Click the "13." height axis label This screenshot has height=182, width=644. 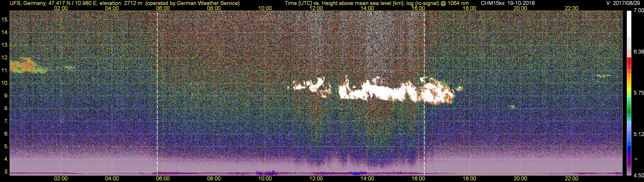pyautogui.click(x=5, y=45)
